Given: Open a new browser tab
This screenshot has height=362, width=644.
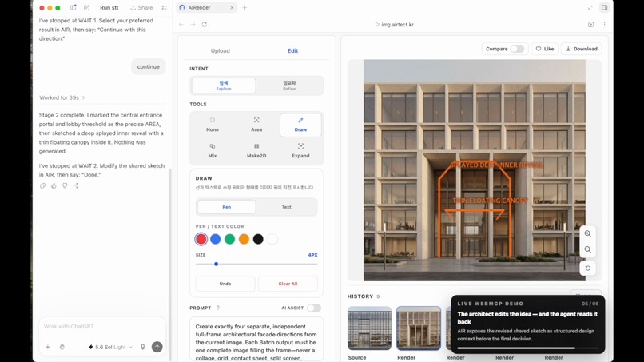Looking at the screenshot, I should pos(244,7).
